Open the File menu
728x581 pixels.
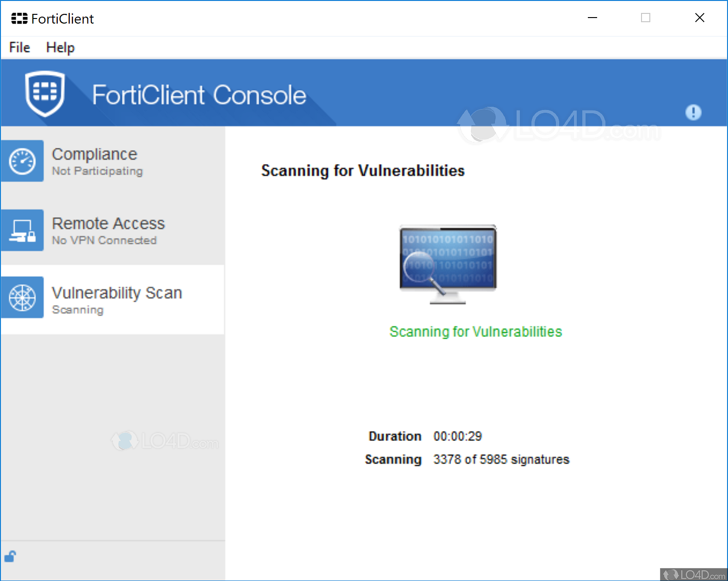[19, 47]
